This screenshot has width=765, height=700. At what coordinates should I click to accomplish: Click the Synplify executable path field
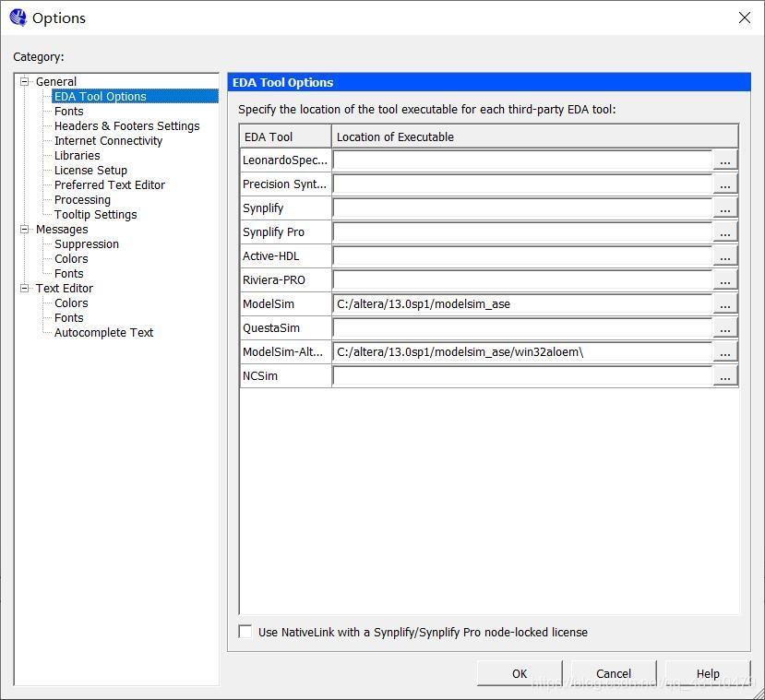tap(522, 208)
